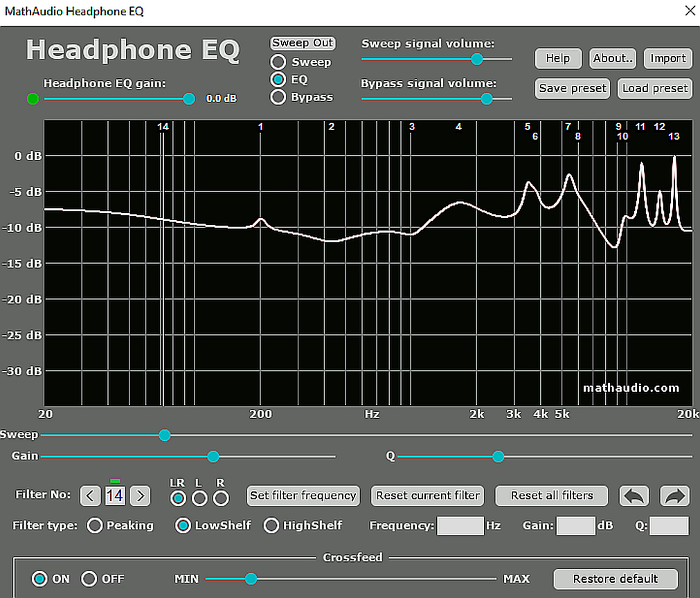The height and width of the screenshot is (598, 700).
Task: Select filter marker 1 on graph
Action: pyautogui.click(x=261, y=127)
